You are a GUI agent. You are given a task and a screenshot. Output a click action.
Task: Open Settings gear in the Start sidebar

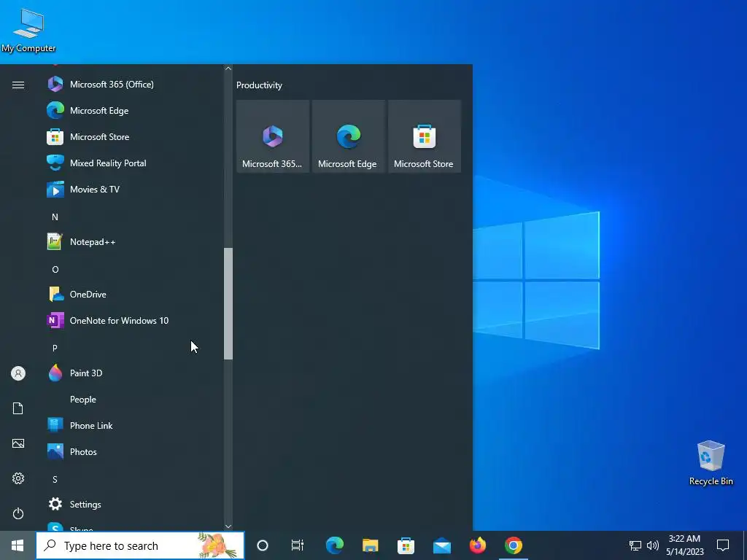(x=18, y=478)
